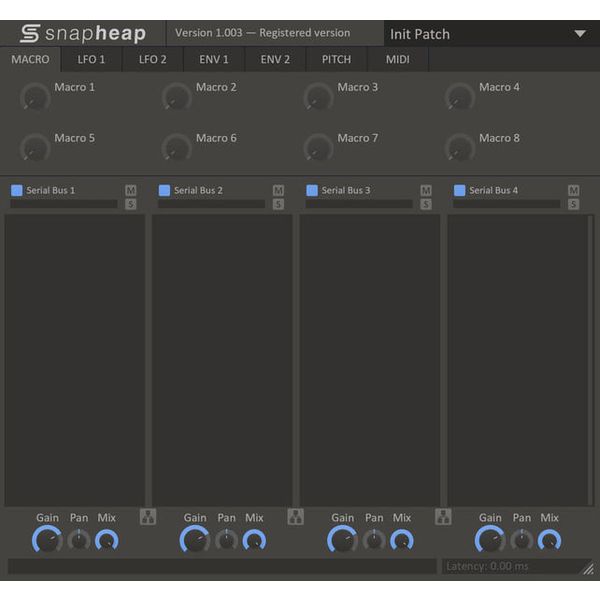The height and width of the screenshot is (600, 600).
Task: Click the Macro 1 knob
Action: [x=35, y=97]
